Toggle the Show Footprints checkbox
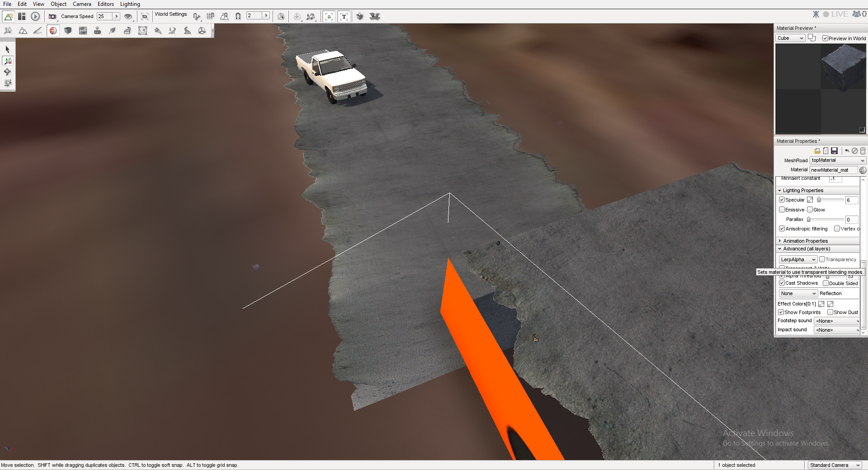This screenshot has height=470, width=868. coord(781,312)
